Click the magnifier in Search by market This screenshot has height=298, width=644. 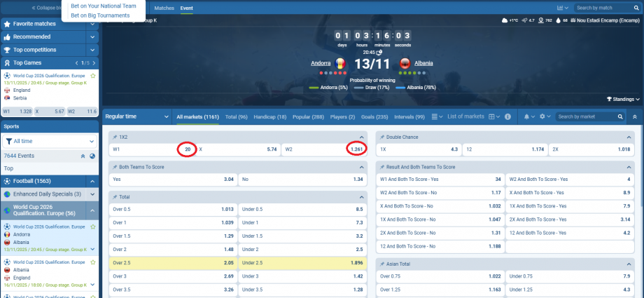click(x=620, y=117)
